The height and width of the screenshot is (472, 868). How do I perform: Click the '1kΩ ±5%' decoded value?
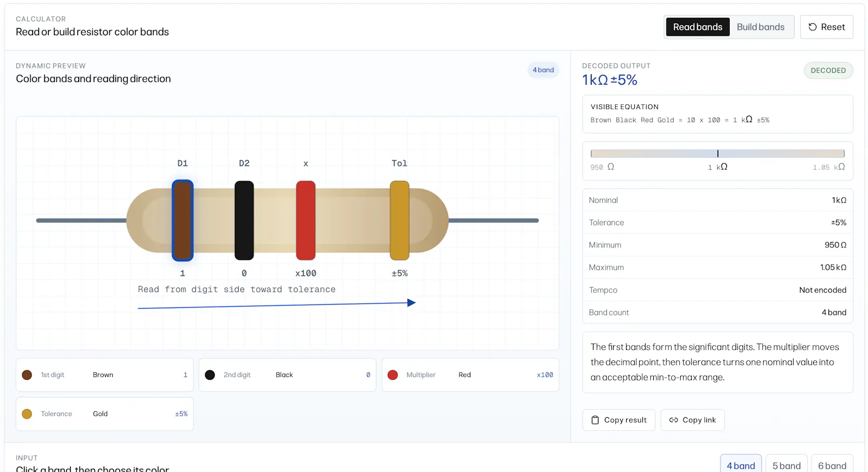click(610, 80)
